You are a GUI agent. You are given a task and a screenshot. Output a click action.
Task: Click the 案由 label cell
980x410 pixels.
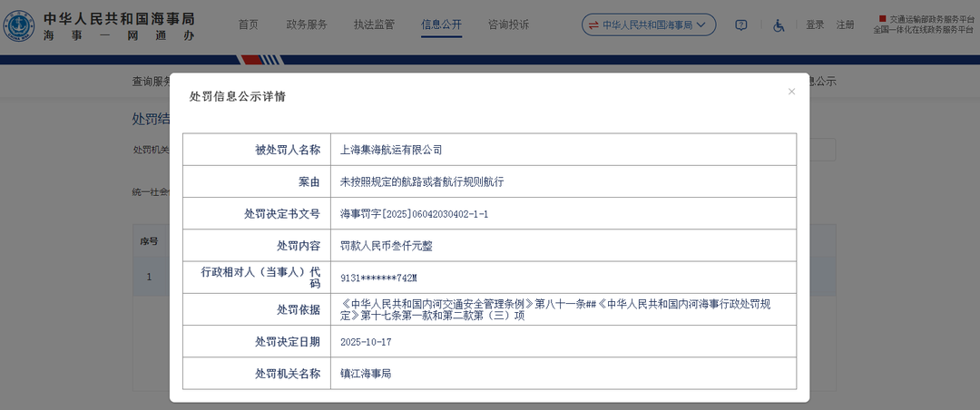(x=257, y=182)
